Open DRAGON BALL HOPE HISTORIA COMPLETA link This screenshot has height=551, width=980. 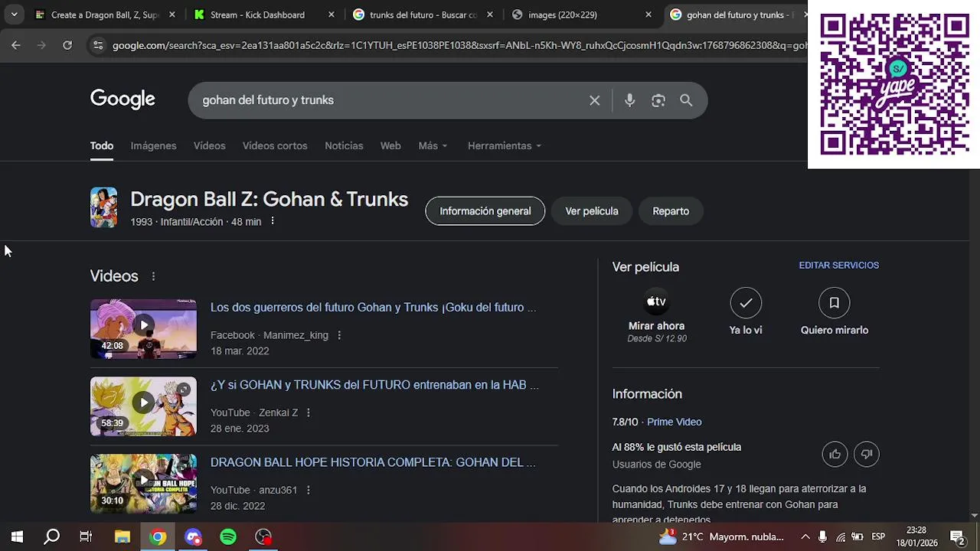point(373,462)
